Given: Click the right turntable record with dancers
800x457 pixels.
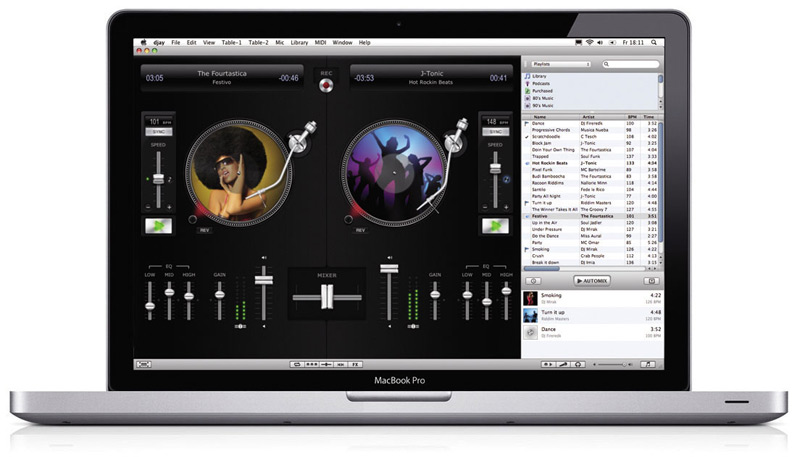Looking at the screenshot, I should pyautogui.click(x=394, y=173).
